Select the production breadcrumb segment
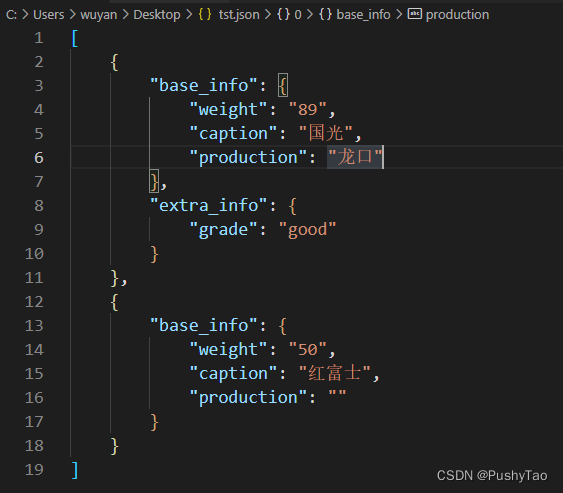This screenshot has height=493, width=563. [x=457, y=15]
